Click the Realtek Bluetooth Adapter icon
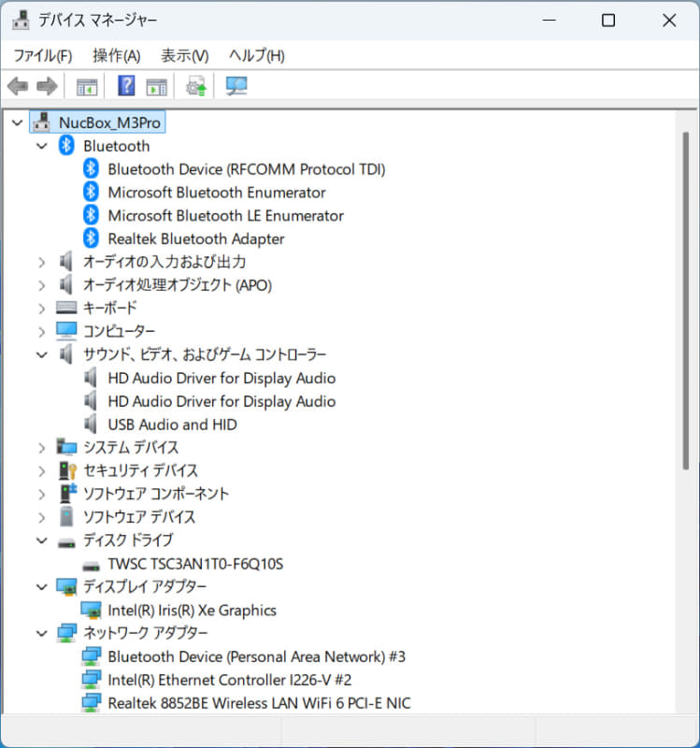The height and width of the screenshot is (748, 700). pos(91,238)
